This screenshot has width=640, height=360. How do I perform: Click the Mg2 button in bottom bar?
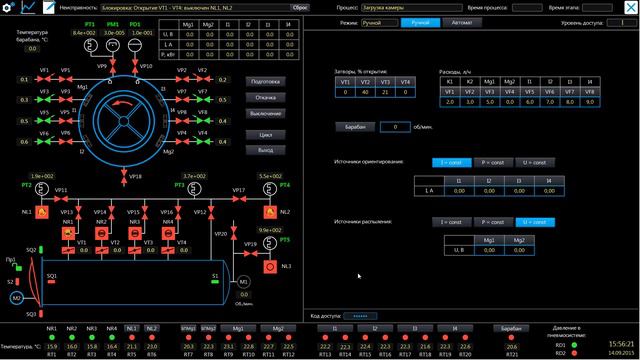coord(278,328)
